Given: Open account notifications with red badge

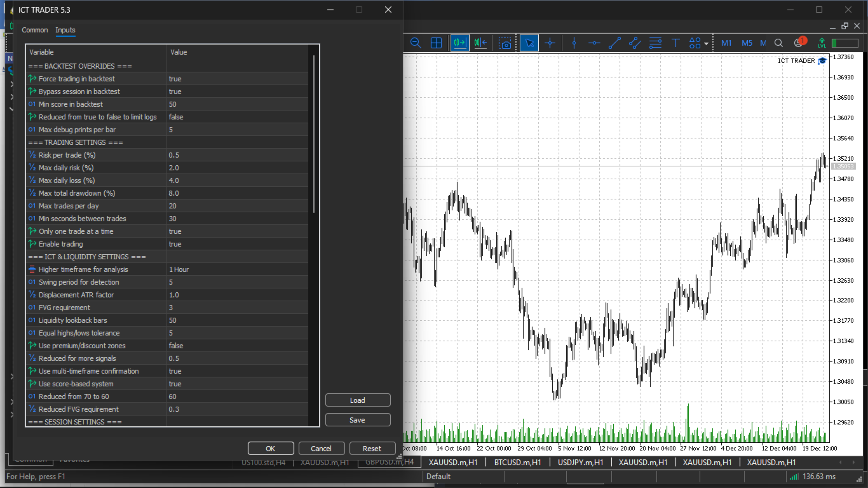Looking at the screenshot, I should pos(799,43).
